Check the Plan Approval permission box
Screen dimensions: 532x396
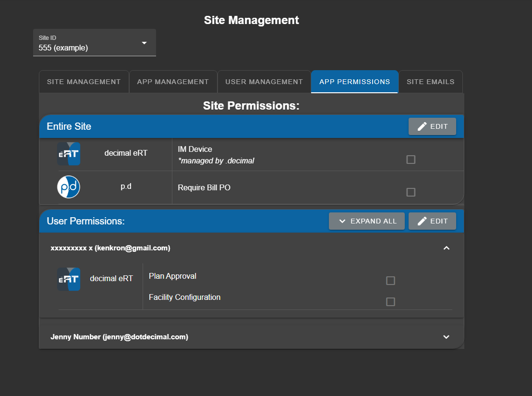tap(390, 281)
